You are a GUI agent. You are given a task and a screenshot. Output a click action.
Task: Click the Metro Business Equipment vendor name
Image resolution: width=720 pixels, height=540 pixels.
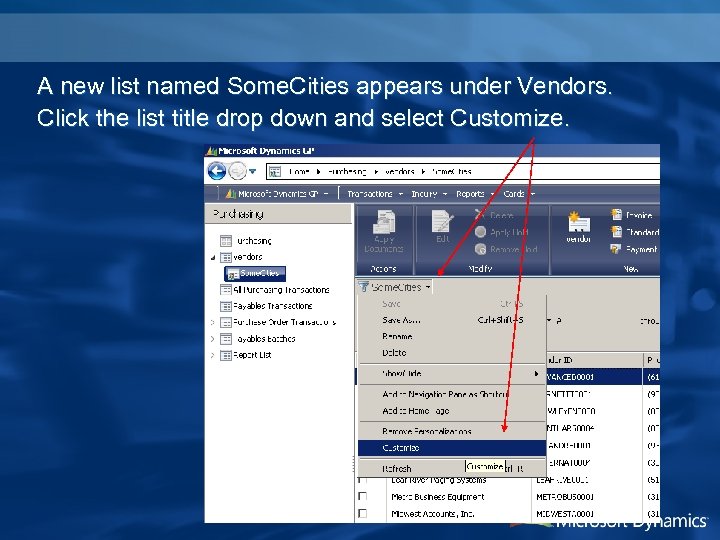pyautogui.click(x=438, y=497)
